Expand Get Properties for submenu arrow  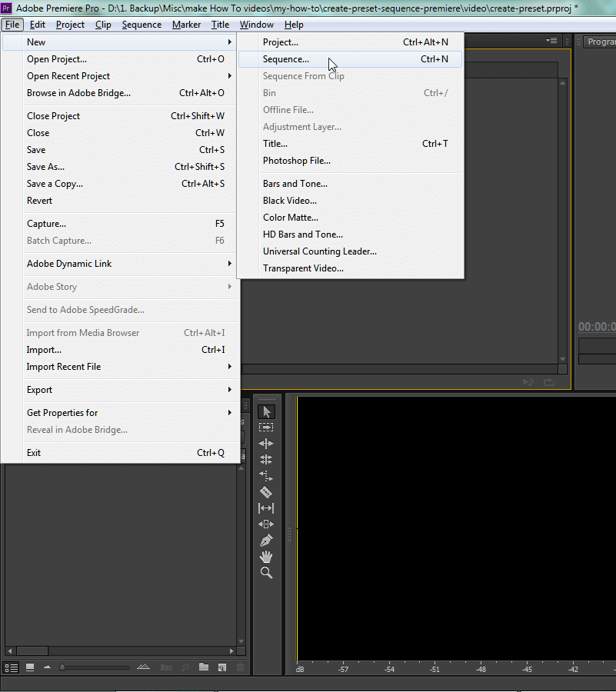pyautogui.click(x=229, y=413)
